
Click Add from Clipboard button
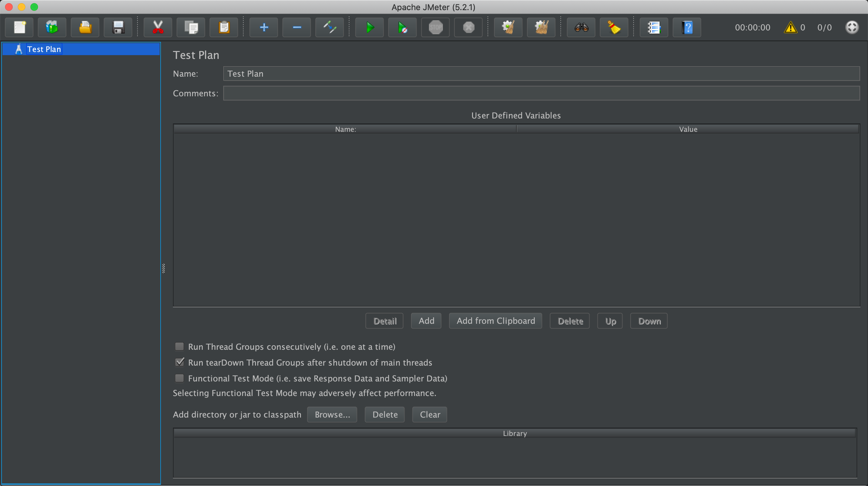(x=495, y=321)
